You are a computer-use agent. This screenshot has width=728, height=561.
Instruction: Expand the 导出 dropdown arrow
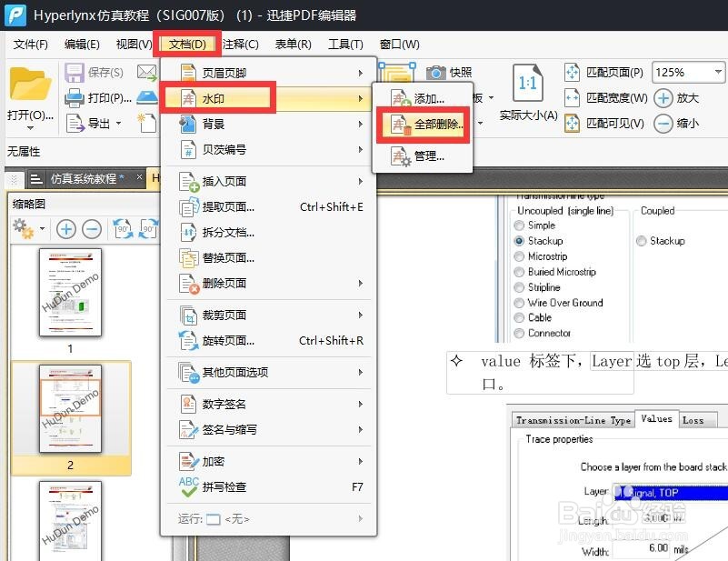coord(118,124)
